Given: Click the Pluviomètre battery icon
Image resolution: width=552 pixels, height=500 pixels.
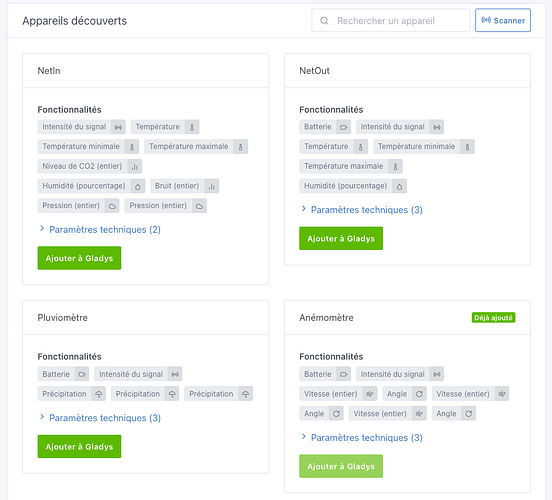Looking at the screenshot, I should [x=82, y=374].
